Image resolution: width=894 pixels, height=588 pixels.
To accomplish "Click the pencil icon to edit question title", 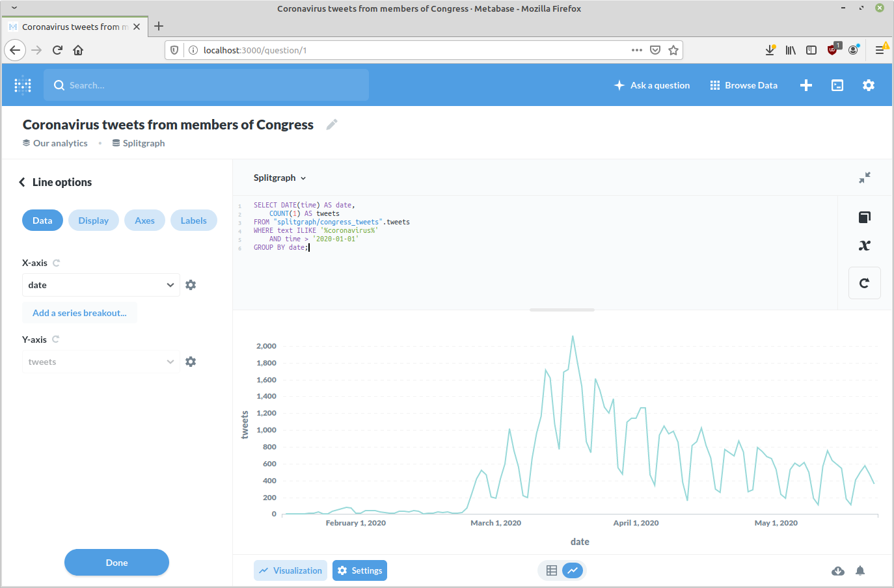I will (332, 124).
